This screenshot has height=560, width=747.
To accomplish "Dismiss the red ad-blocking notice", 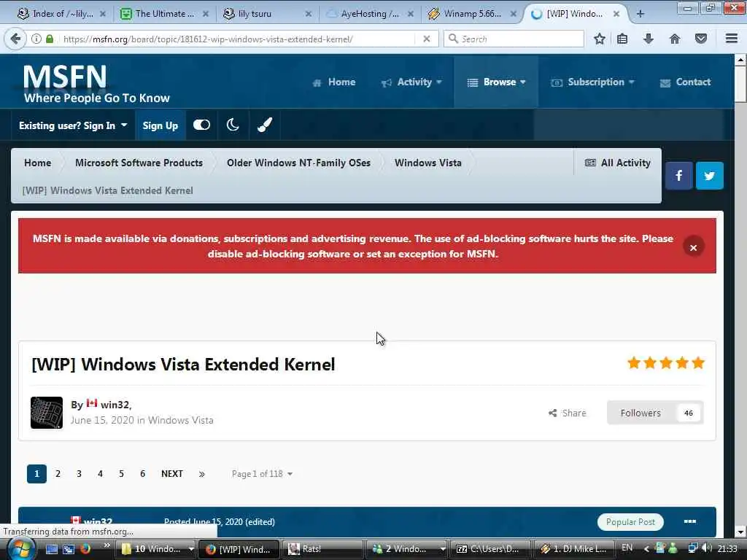I will [x=693, y=247].
